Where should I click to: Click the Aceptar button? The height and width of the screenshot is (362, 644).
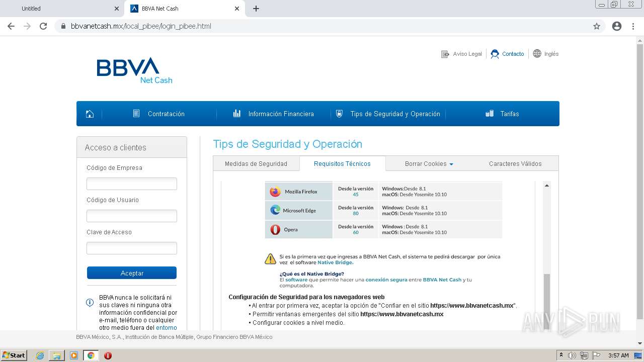click(132, 273)
